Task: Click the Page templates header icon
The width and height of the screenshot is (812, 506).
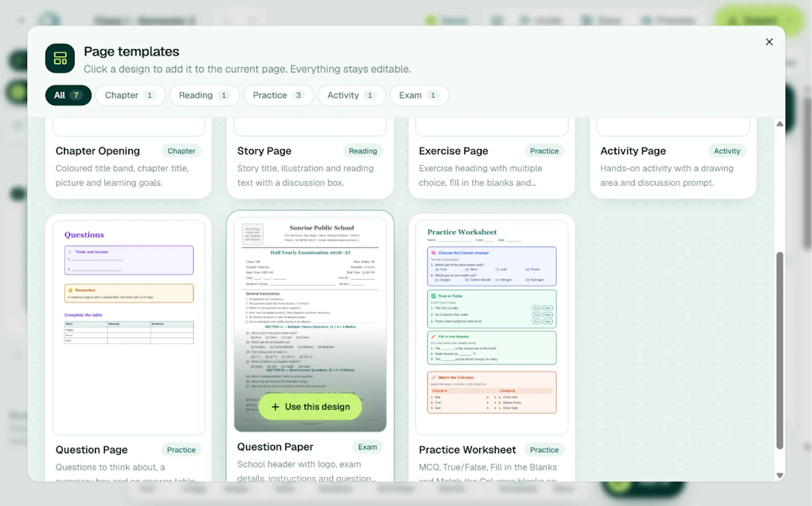Action: pos(60,58)
